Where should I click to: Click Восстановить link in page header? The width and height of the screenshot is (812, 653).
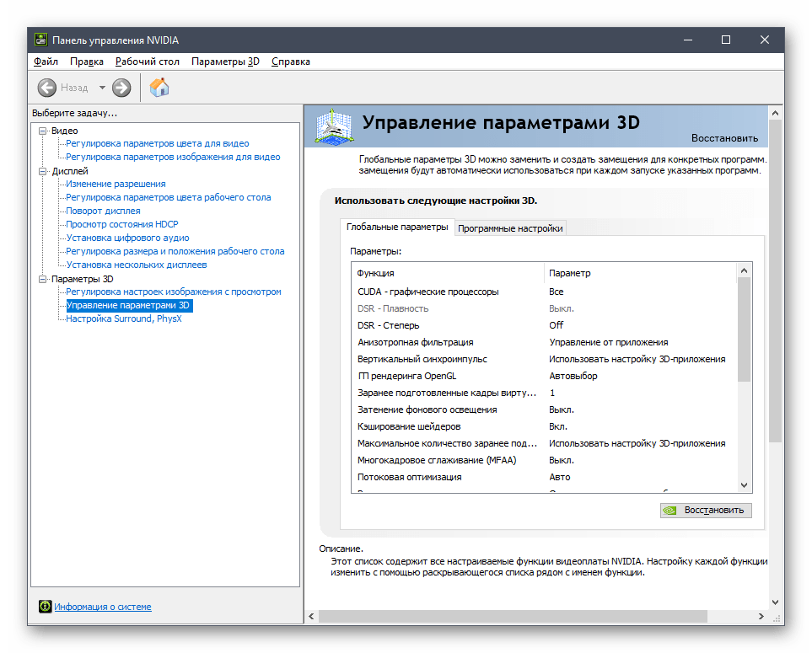724,138
